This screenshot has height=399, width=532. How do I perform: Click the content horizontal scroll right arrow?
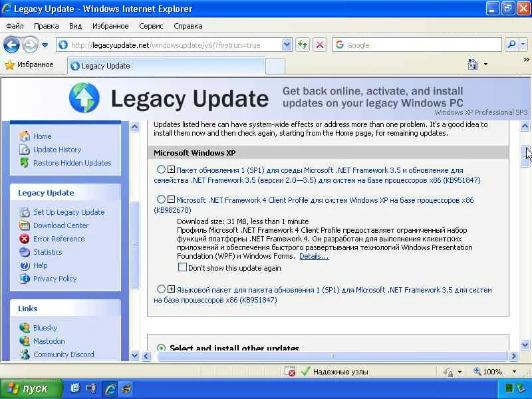tap(513, 356)
